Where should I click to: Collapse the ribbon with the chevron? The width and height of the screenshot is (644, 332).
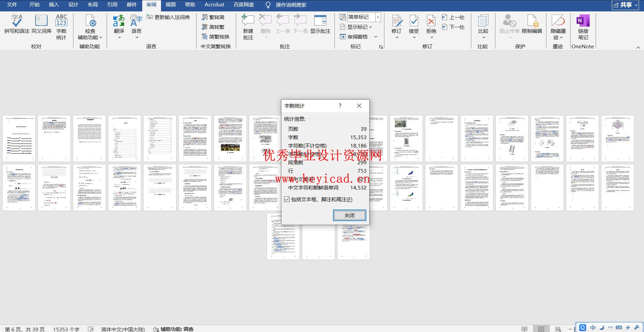coord(638,48)
